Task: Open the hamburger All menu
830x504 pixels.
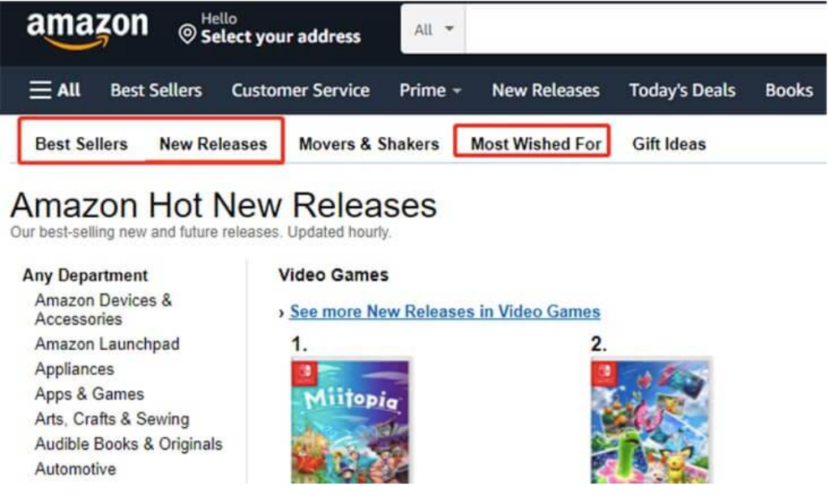Action: 55,90
